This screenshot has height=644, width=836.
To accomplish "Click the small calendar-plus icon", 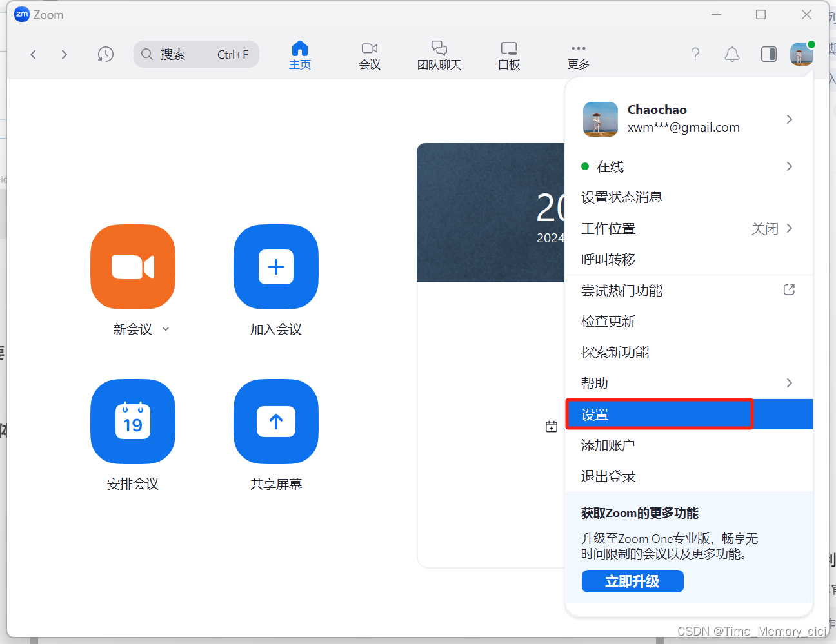I will [x=552, y=426].
